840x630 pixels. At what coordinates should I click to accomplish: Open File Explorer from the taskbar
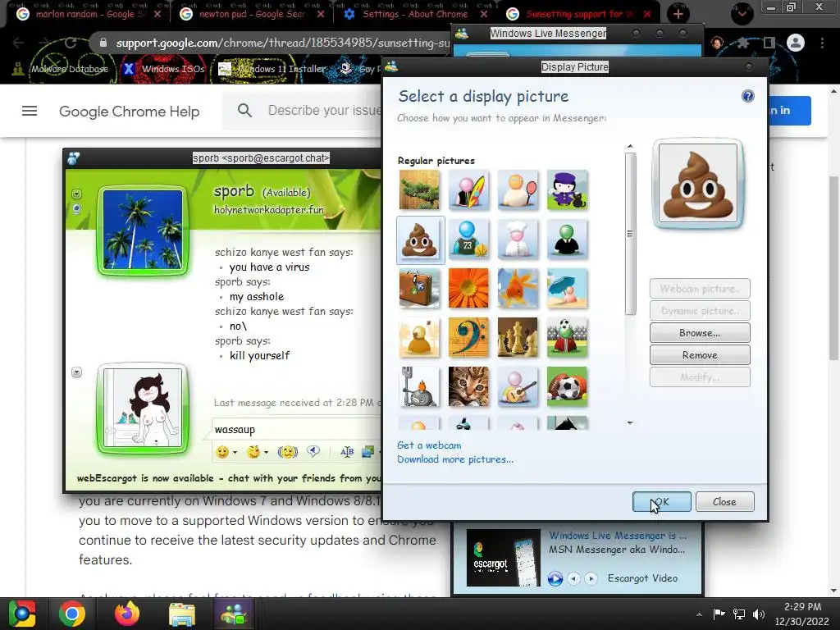pyautogui.click(x=182, y=614)
